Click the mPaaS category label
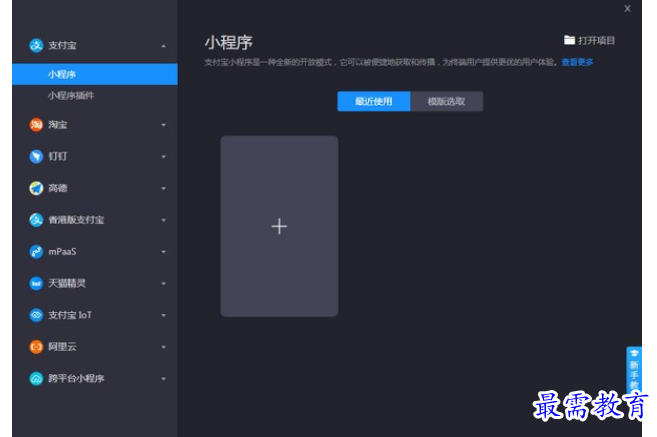Image resolution: width=657 pixels, height=437 pixels. 62,251
